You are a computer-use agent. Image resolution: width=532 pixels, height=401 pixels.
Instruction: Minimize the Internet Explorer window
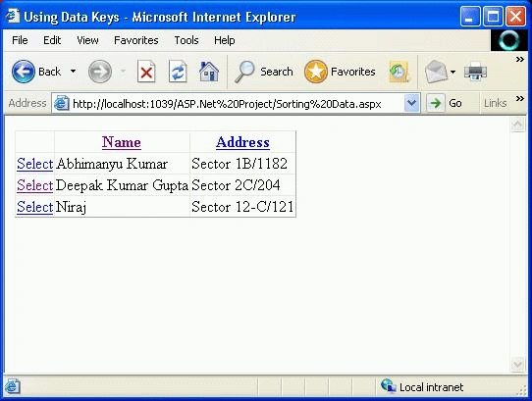pyautogui.click(x=469, y=16)
